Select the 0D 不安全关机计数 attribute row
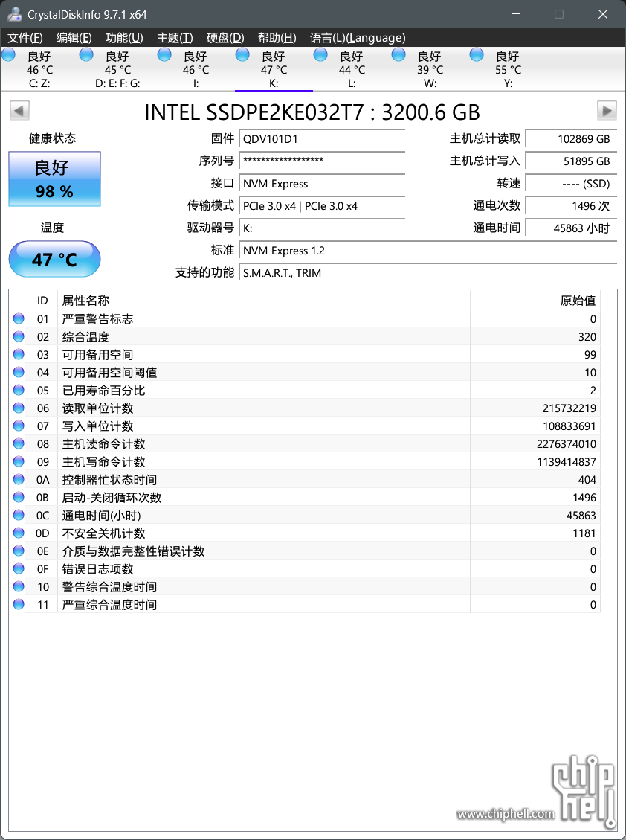This screenshot has height=840, width=626. click(x=297, y=533)
